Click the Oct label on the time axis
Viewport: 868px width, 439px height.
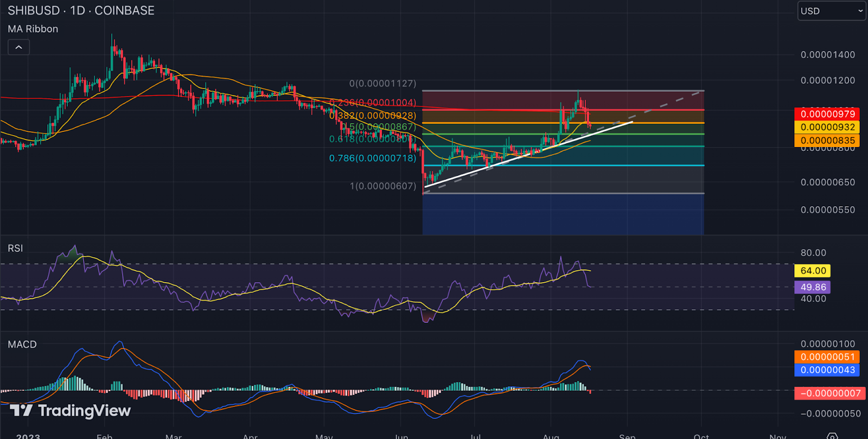click(701, 436)
